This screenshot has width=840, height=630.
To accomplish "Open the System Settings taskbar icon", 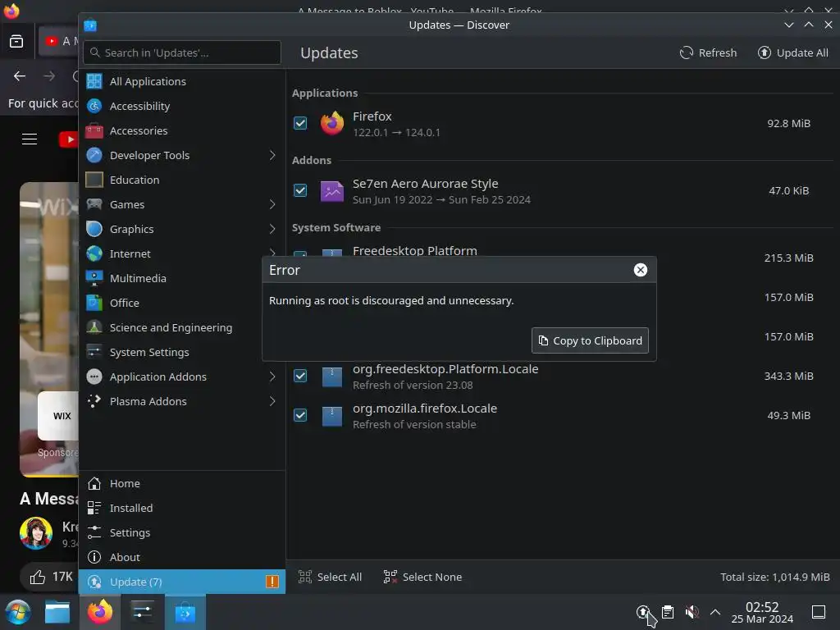I will 143,612.
